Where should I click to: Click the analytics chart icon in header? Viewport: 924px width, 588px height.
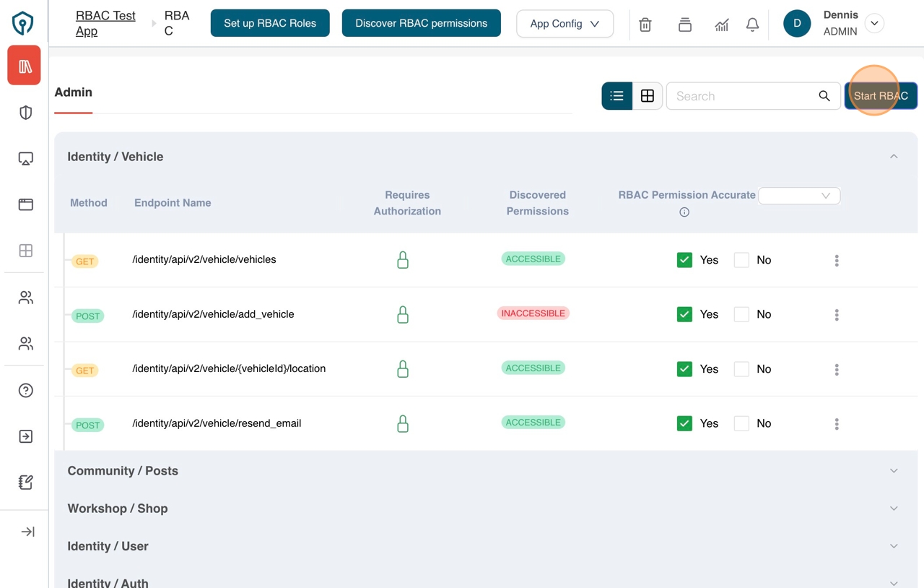tap(721, 25)
